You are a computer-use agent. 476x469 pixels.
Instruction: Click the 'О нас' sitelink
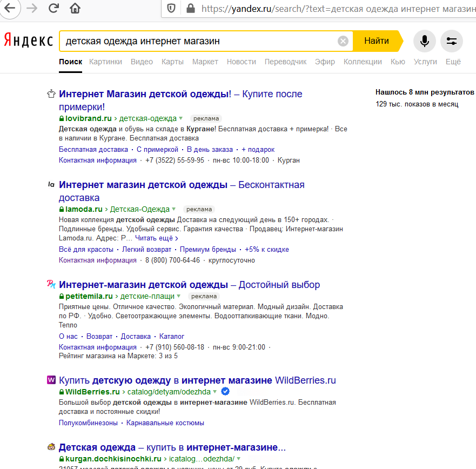click(68, 336)
